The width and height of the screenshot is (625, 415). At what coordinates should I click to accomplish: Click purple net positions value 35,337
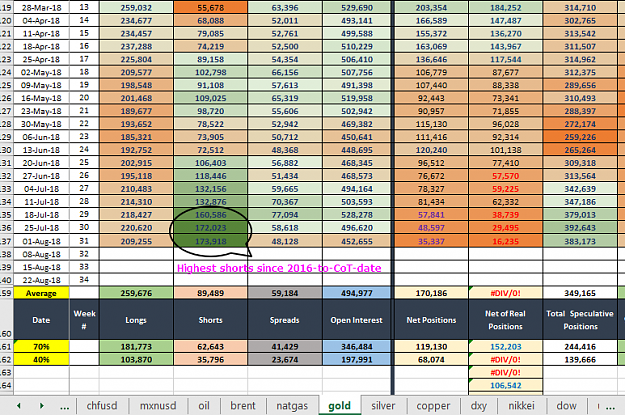coord(431,241)
